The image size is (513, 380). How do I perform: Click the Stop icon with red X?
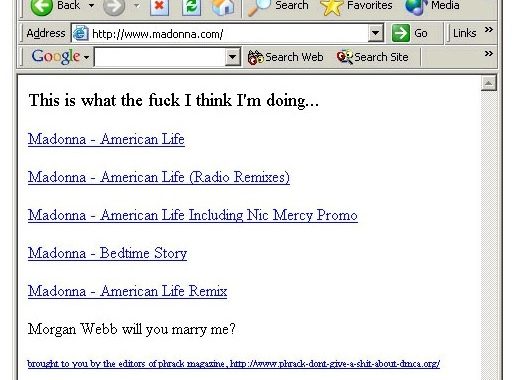(159, 7)
